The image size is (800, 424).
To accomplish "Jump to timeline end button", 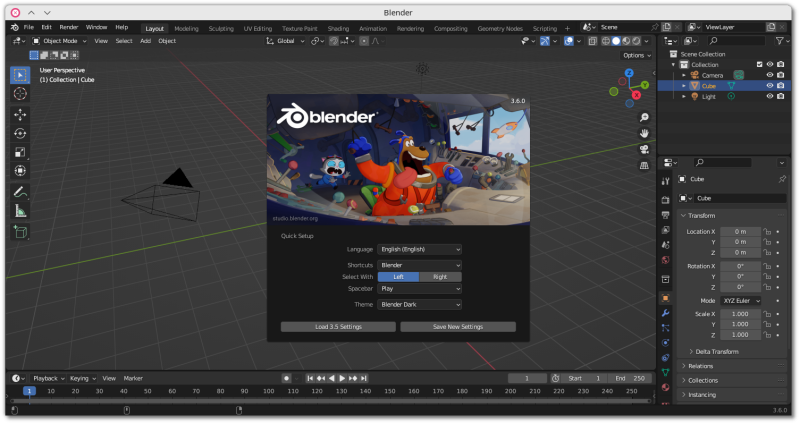I will click(x=364, y=379).
